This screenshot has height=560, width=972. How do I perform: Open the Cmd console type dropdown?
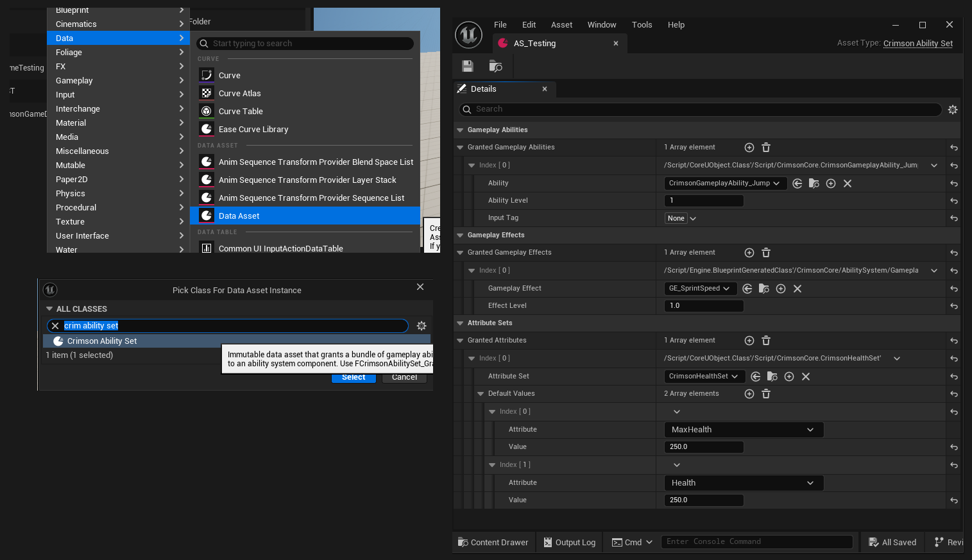(x=632, y=542)
